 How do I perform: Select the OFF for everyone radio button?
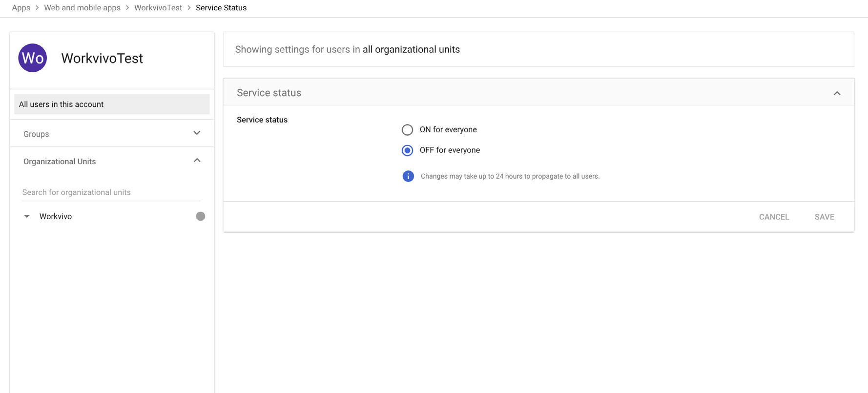407,150
